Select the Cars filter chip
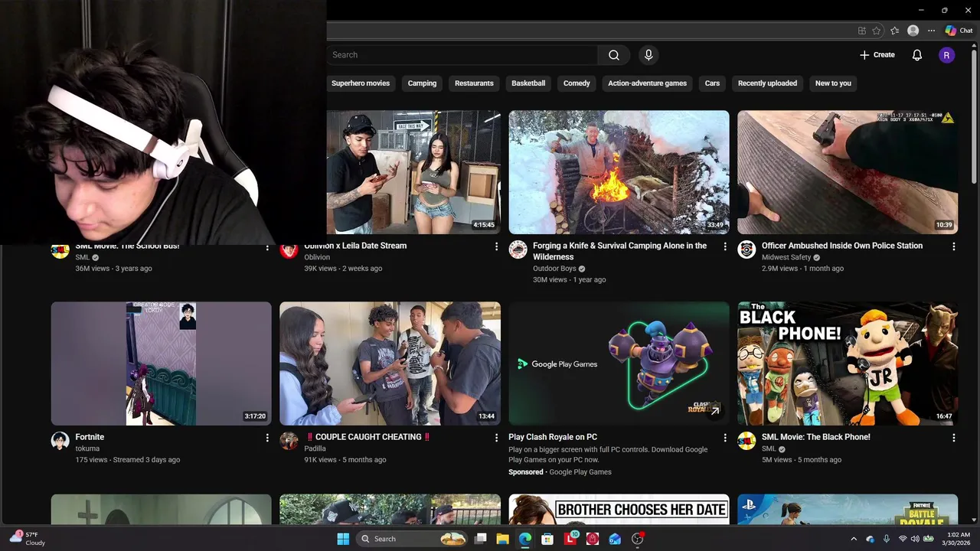Viewport: 980px width, 551px height. [x=712, y=83]
